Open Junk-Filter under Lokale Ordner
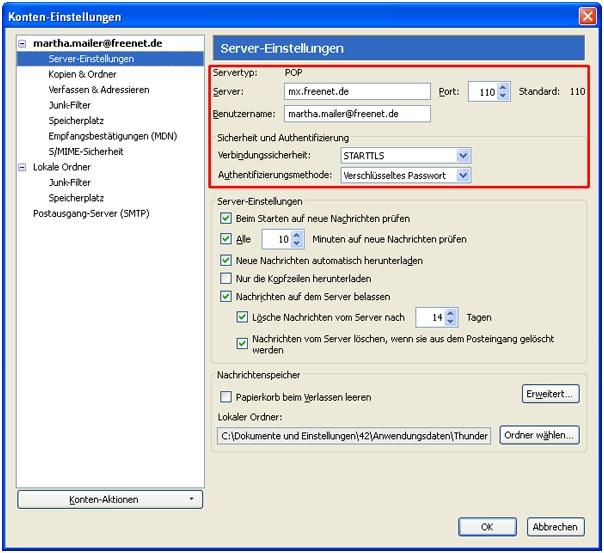This screenshot has height=553, width=604. coord(69,183)
